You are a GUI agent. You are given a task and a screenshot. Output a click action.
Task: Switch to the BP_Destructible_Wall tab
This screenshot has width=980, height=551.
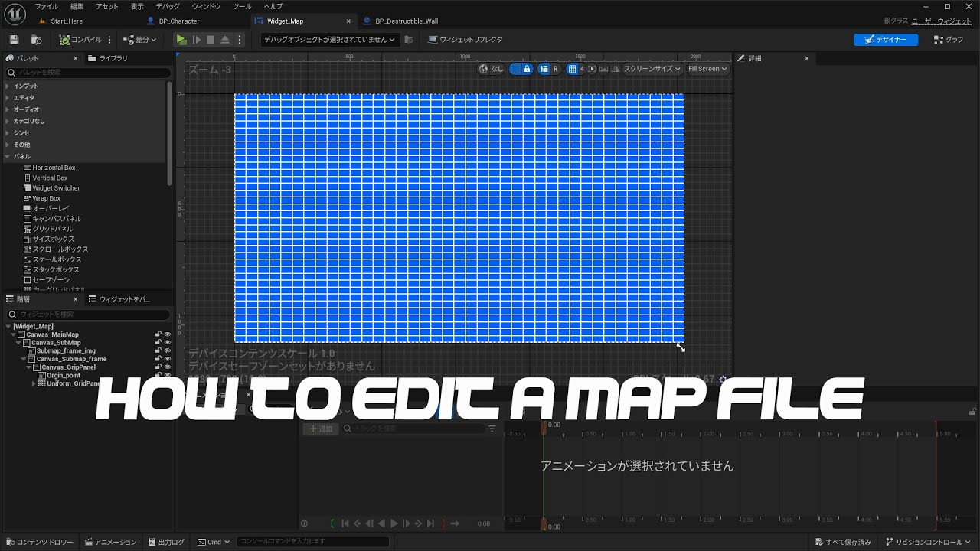point(406,21)
